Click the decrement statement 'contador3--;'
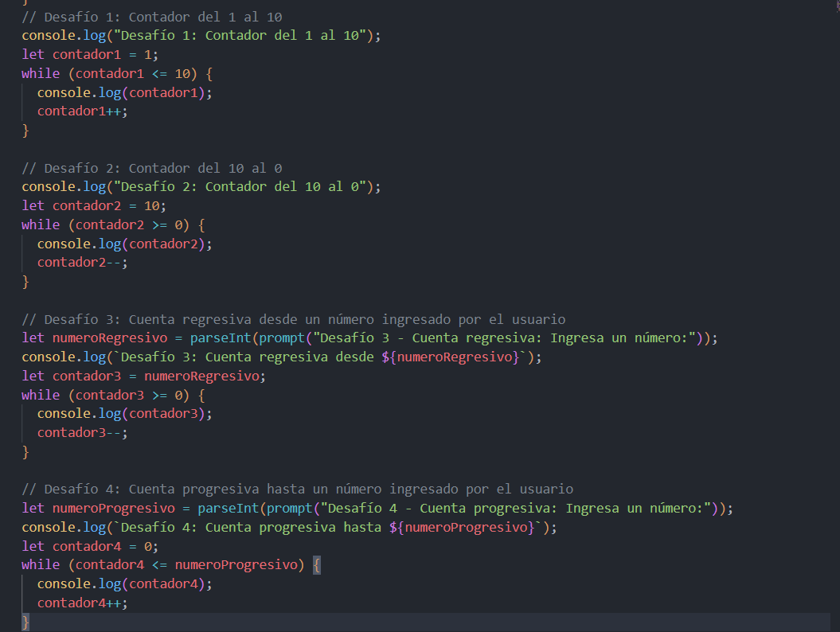 point(83,433)
